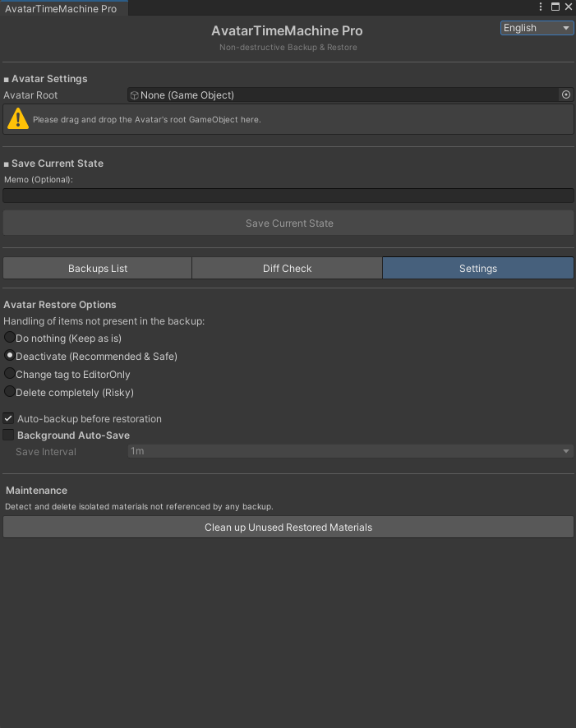Screen dimensions: 576x728
Task: Click the Avatar Root label
Action: point(30,95)
